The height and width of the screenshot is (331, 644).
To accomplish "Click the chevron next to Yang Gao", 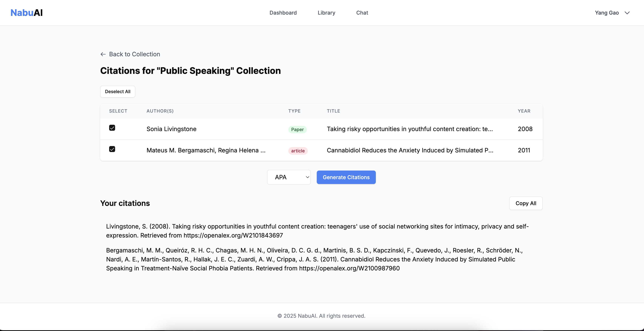I will click(627, 13).
